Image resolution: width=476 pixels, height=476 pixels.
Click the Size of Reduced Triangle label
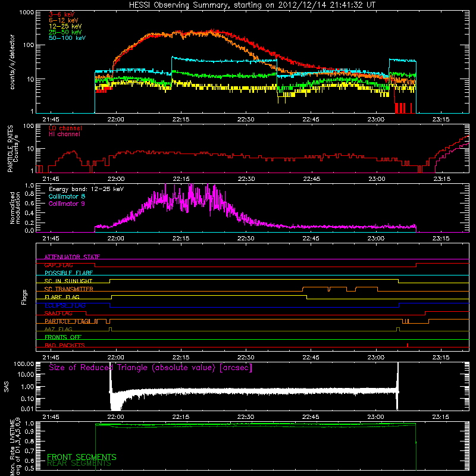point(151,368)
